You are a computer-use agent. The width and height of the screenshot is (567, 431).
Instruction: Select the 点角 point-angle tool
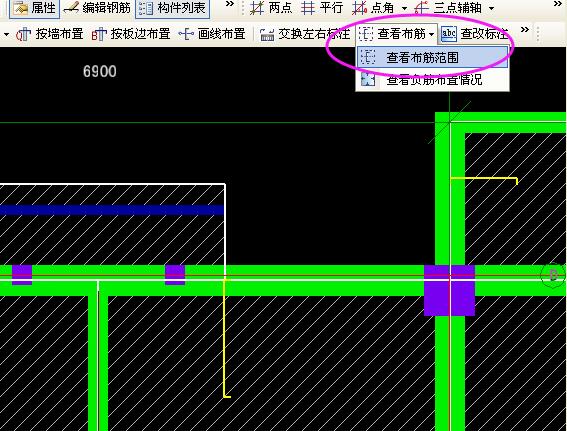[x=373, y=8]
